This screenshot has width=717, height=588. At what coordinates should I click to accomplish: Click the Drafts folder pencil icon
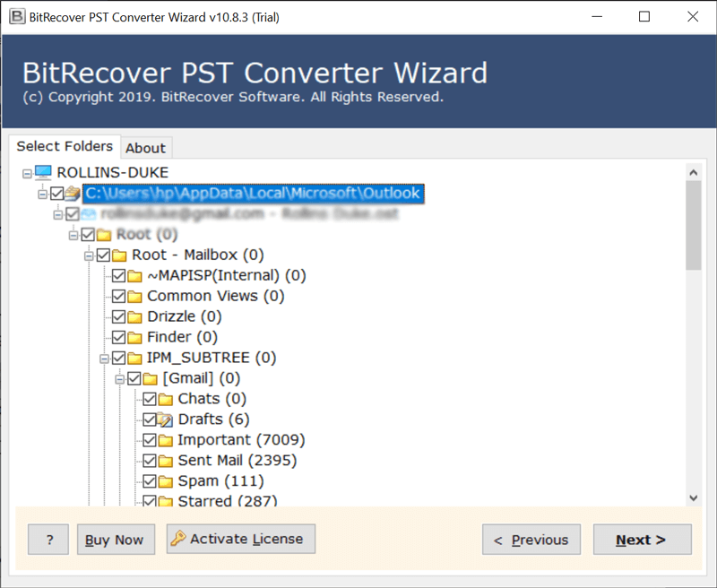165,419
